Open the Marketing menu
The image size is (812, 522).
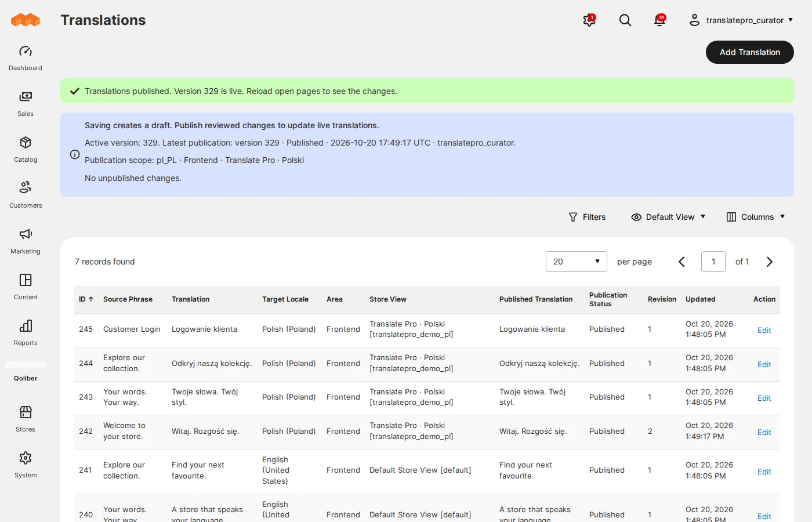(x=26, y=241)
